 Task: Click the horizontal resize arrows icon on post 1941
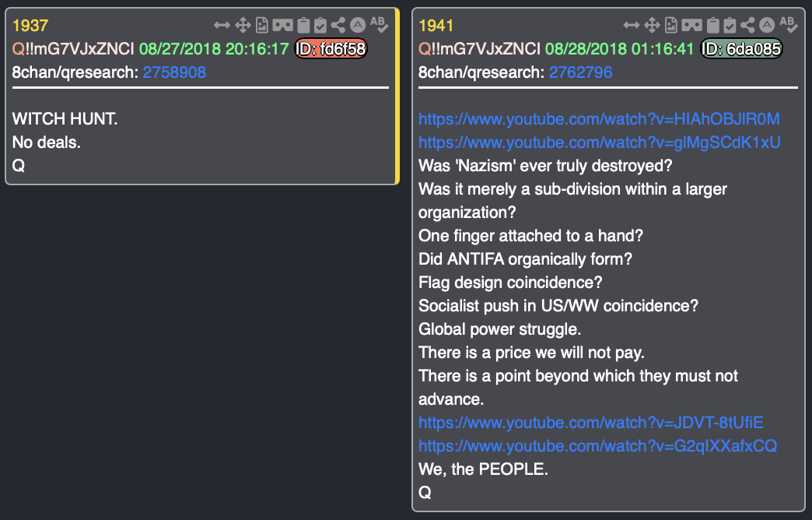click(x=632, y=25)
